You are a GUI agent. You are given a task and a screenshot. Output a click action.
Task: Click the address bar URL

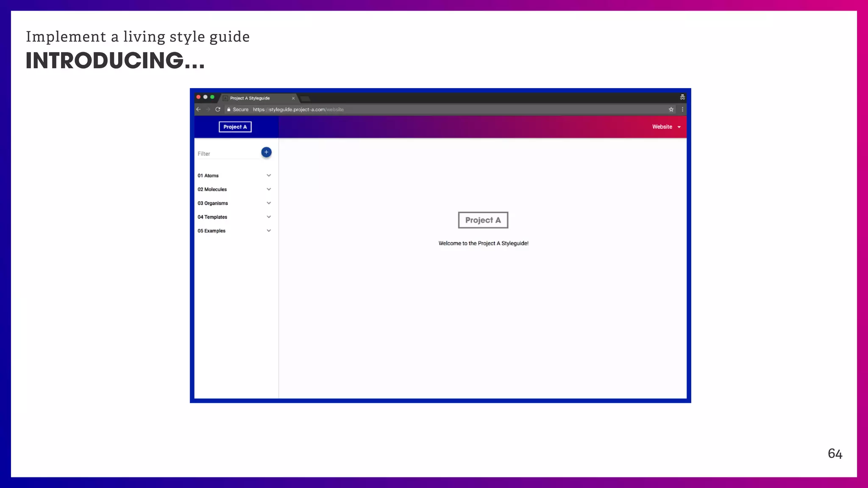coord(298,109)
